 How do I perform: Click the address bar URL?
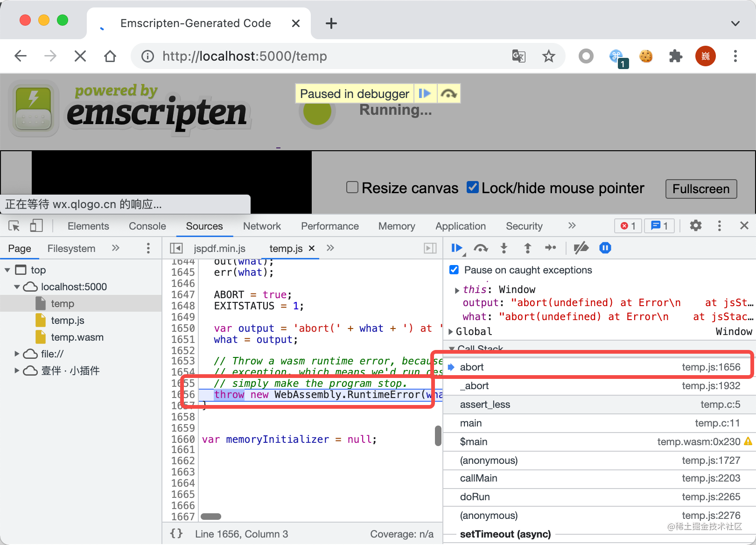245,56
